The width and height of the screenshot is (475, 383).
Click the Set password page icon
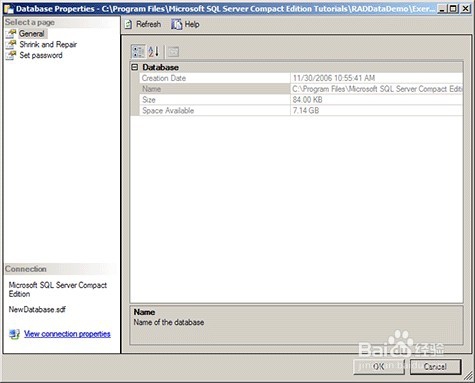pyautogui.click(x=11, y=55)
